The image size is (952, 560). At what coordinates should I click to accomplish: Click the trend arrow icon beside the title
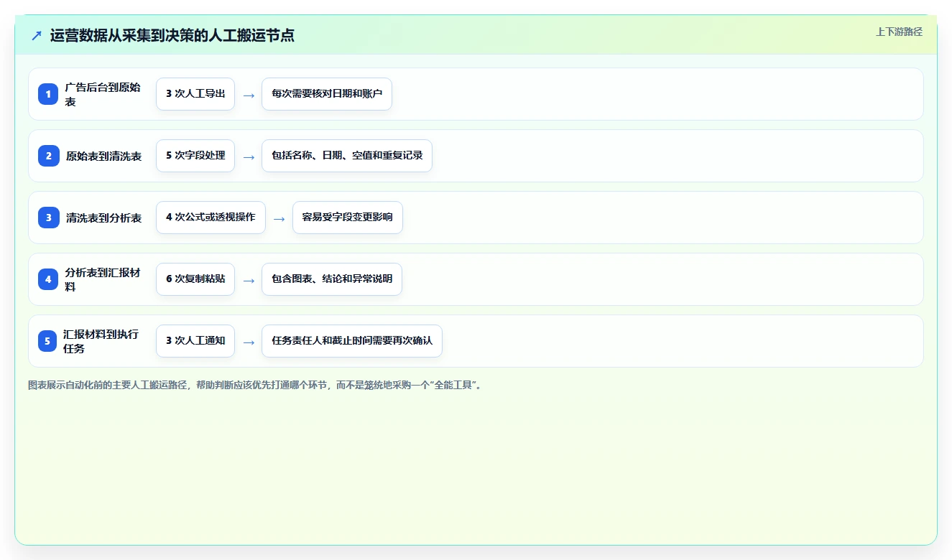point(37,36)
